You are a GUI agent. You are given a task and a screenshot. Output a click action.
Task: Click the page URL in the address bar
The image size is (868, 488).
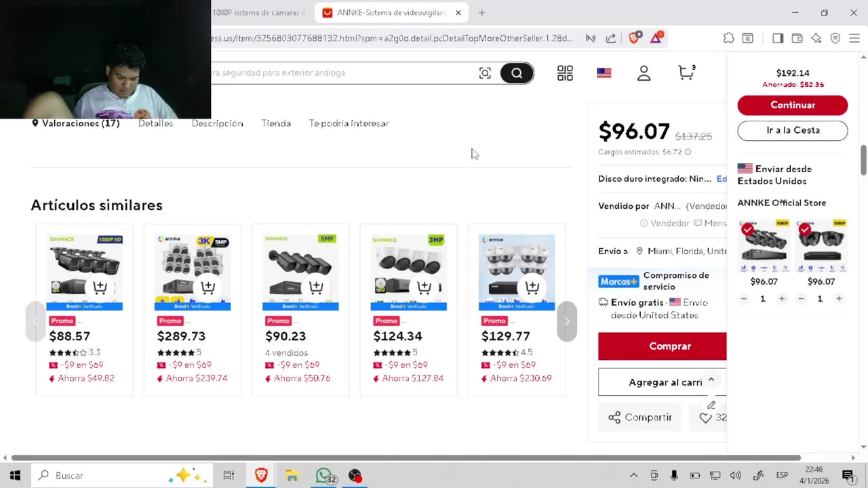[392, 39]
